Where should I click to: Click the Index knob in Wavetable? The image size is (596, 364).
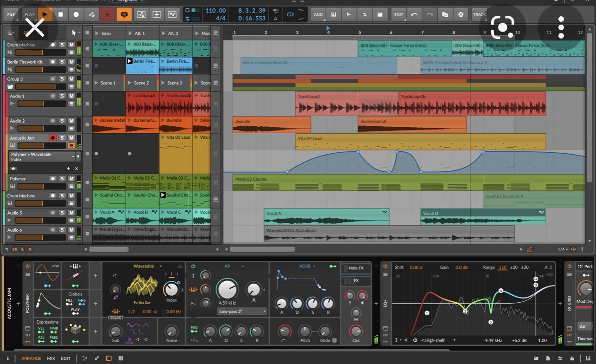pos(171,289)
